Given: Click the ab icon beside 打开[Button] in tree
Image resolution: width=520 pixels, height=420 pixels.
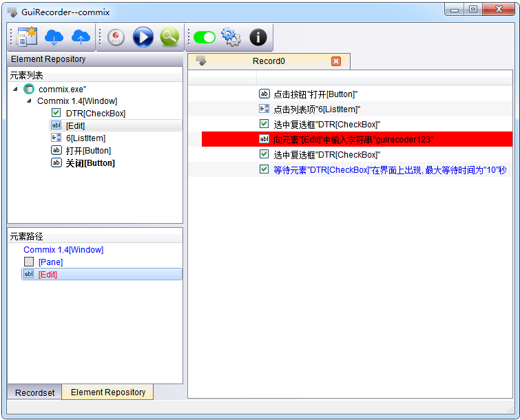Looking at the screenshot, I should pyautogui.click(x=56, y=150).
